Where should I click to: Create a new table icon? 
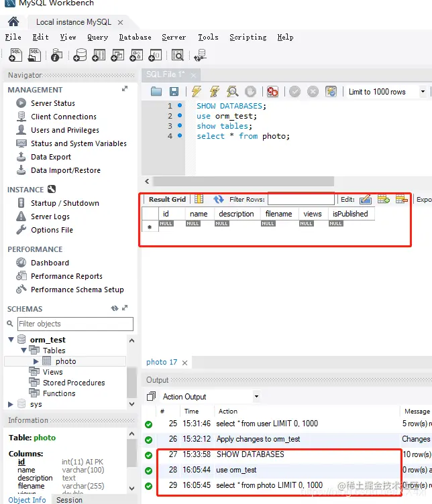99,55
